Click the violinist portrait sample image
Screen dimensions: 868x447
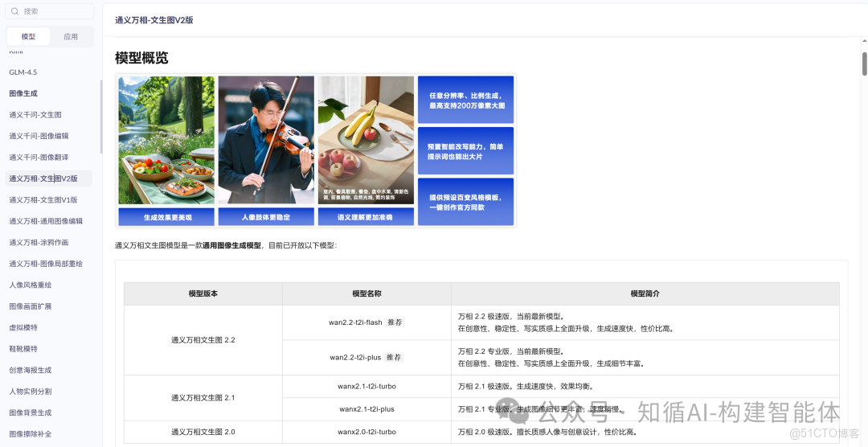click(x=266, y=140)
